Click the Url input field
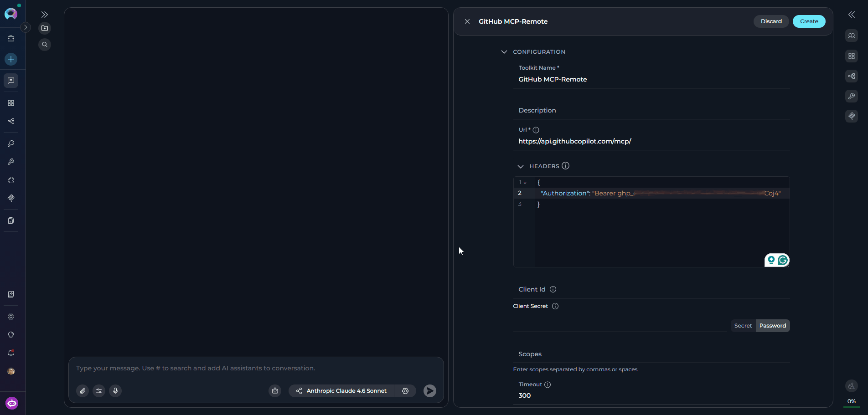 pos(651,141)
